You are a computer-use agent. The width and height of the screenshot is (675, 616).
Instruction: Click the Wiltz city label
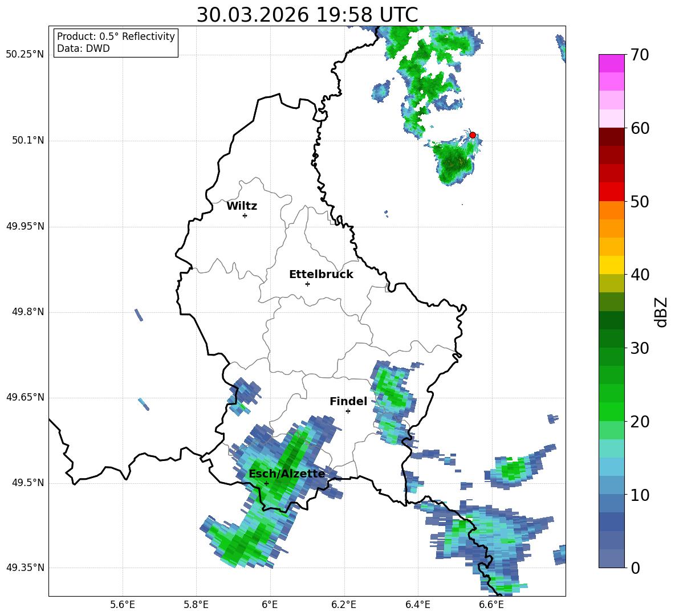point(242,206)
